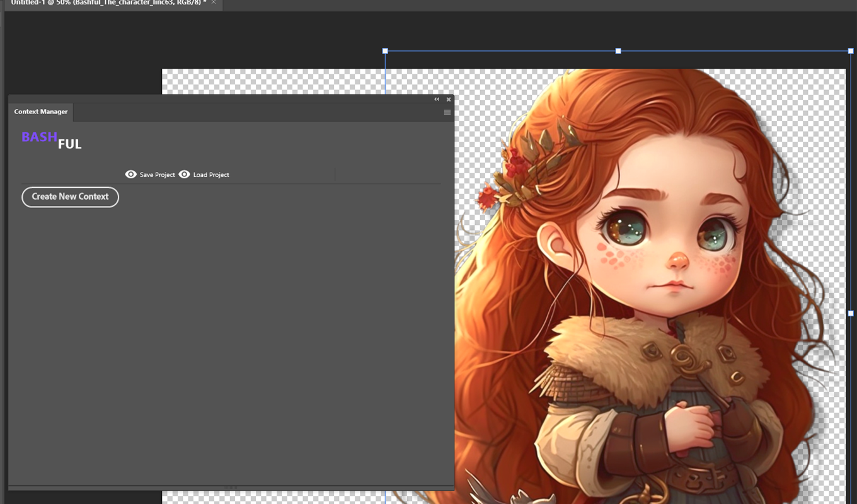This screenshot has height=504, width=857.
Task: Click the top-left transform handle
Action: pos(385,51)
